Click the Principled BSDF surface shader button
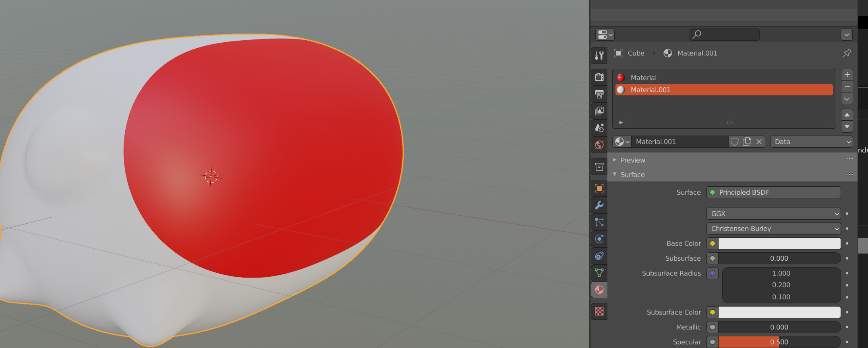The height and width of the screenshot is (348, 868). pos(774,192)
